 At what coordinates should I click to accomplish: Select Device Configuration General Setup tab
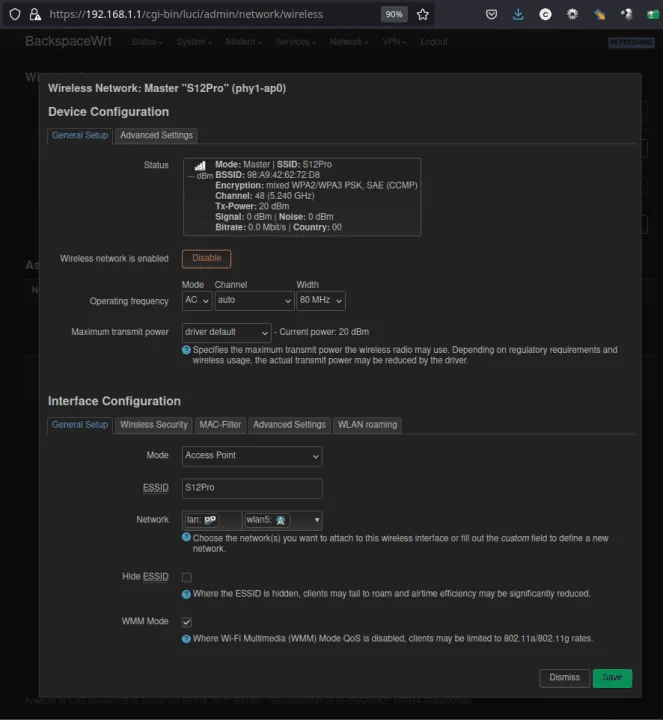point(80,135)
